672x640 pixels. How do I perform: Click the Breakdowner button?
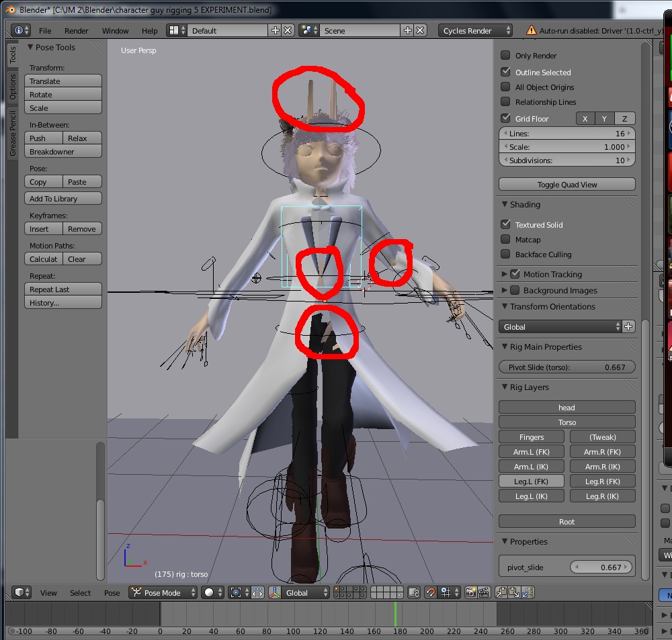pyautogui.click(x=63, y=151)
